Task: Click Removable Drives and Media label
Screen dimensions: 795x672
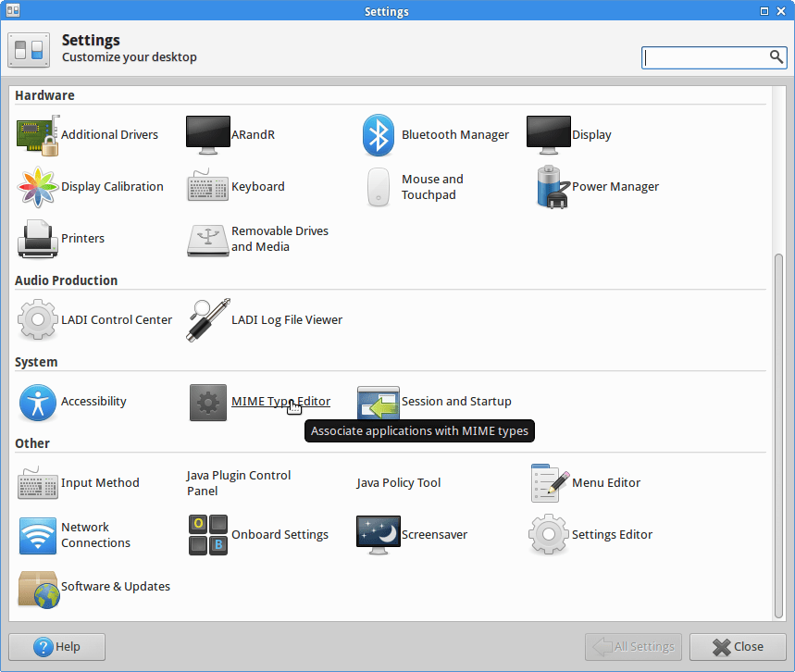Action: pyautogui.click(x=279, y=239)
